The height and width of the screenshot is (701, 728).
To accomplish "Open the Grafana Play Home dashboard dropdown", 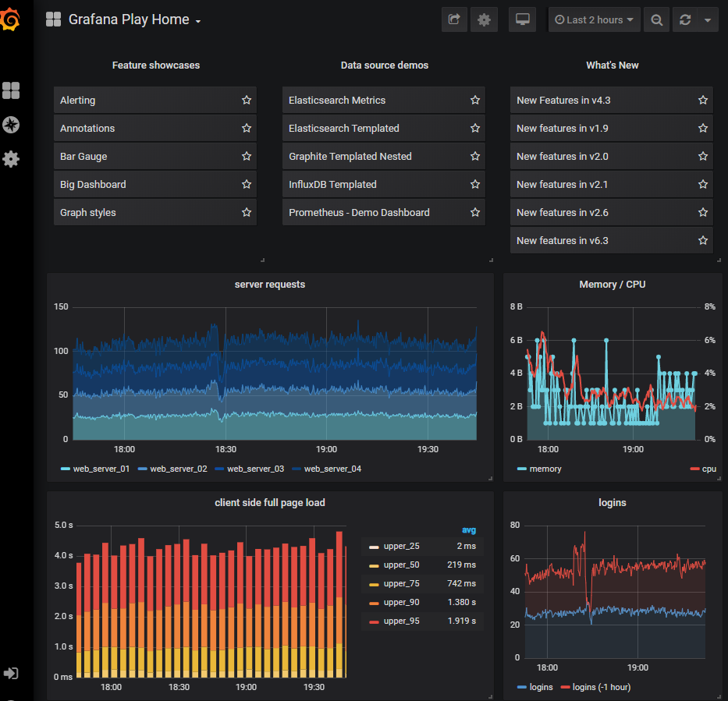I will coord(135,19).
